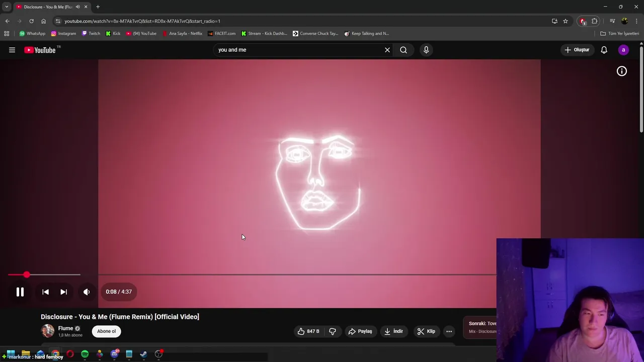The image size is (644, 362).
Task: Open the Ana Sayfa - Netflix bookmark
Action: point(182,34)
